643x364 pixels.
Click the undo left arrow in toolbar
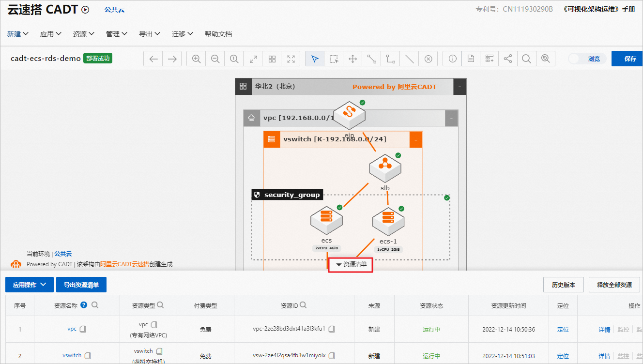tap(153, 59)
